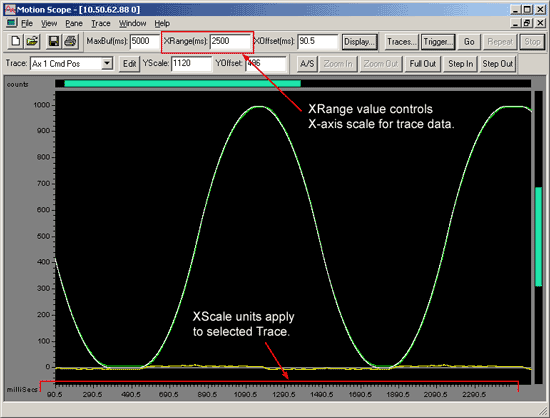Click the document icon beside File menu
The image size is (550, 418).
(11, 23)
